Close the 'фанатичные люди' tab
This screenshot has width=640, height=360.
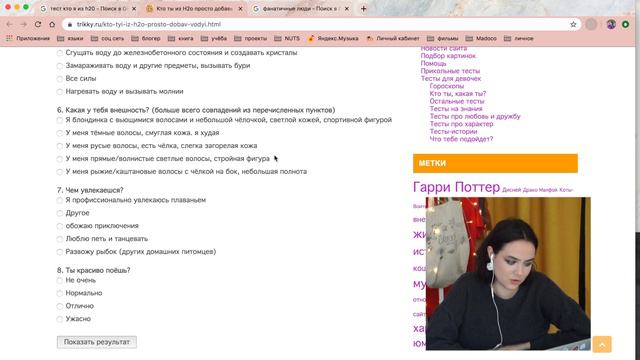tap(347, 9)
